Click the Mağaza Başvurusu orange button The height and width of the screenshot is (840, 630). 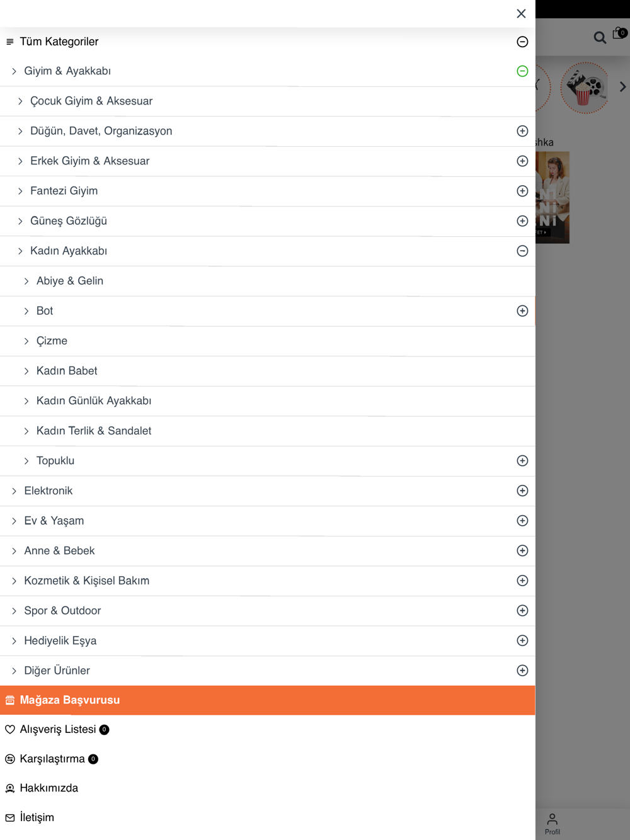268,700
